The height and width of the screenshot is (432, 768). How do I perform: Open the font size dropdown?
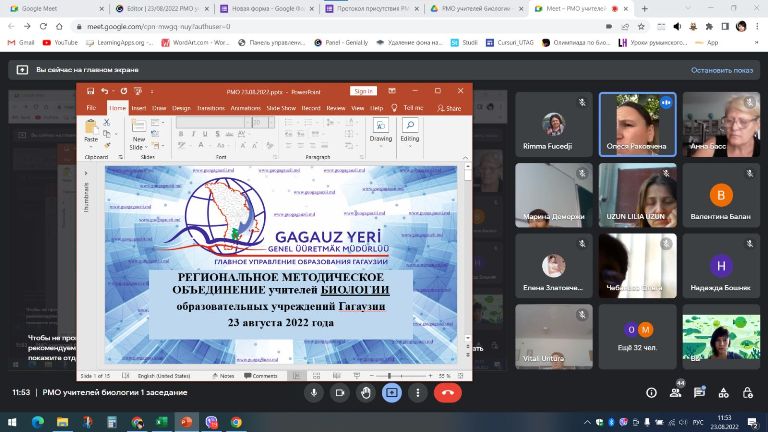(x=271, y=122)
